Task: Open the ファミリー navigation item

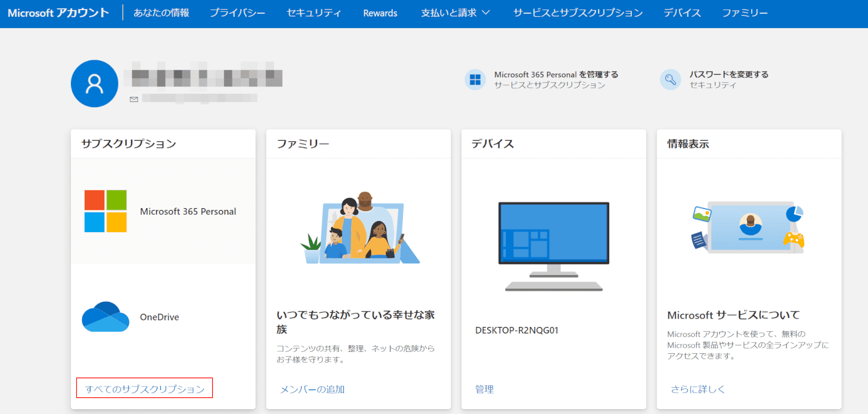Action: (x=745, y=13)
